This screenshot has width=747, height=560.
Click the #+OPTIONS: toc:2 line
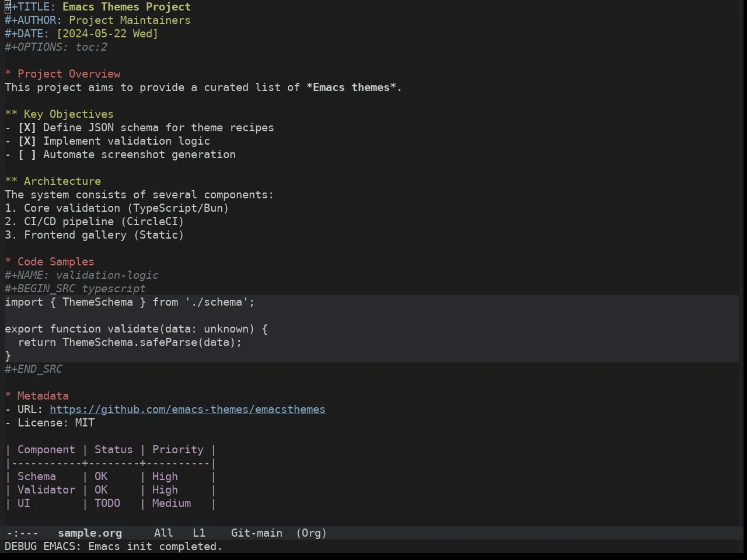(56, 47)
